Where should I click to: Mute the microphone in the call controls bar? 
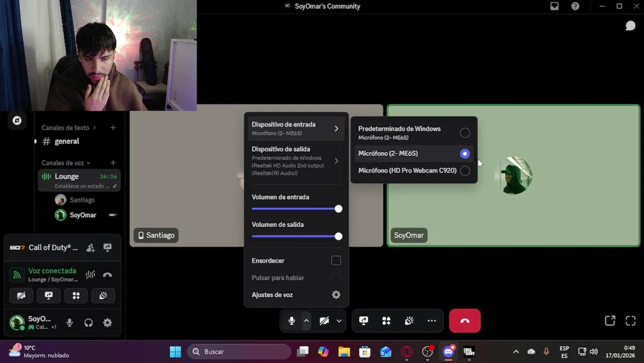point(291,321)
